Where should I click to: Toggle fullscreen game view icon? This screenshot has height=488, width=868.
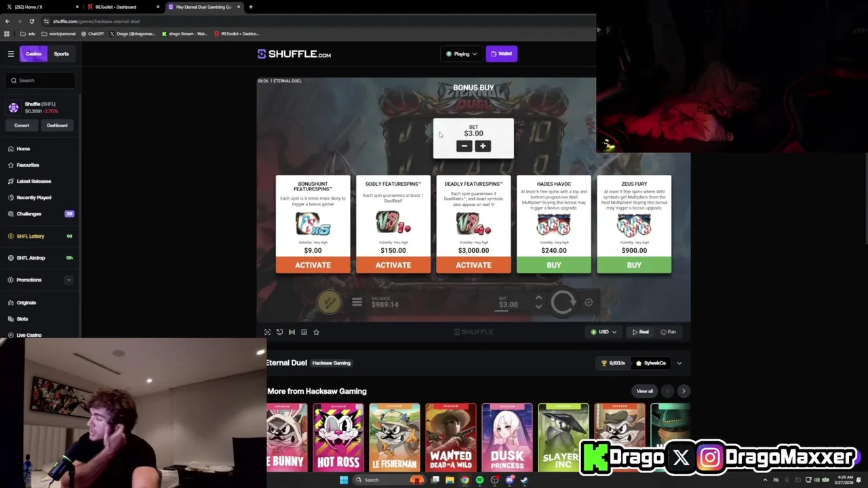pos(267,332)
